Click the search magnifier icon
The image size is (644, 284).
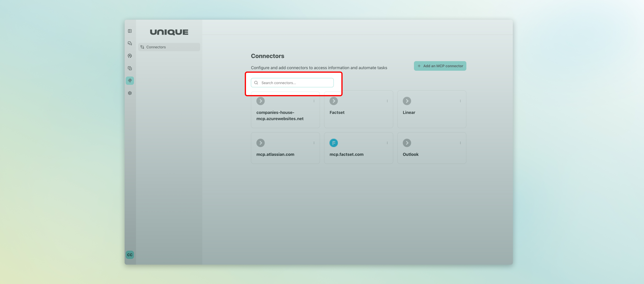(256, 83)
